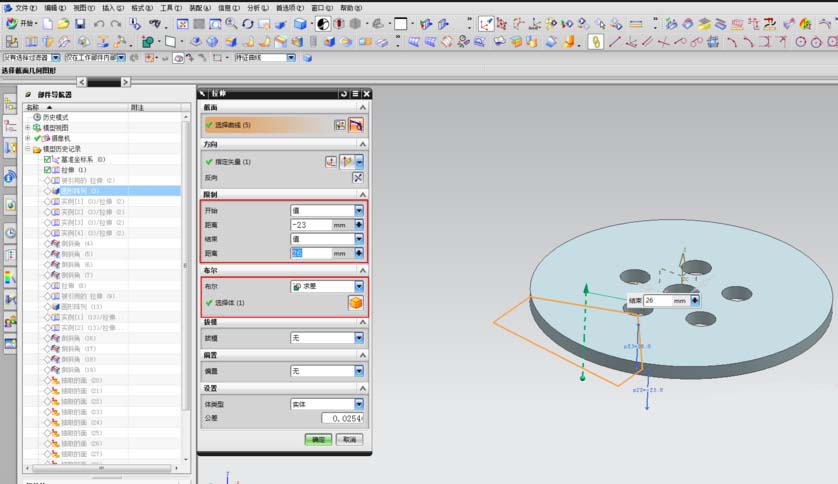Click the sketch section icon beside 选择曲线
The image size is (838, 484).
[340, 125]
